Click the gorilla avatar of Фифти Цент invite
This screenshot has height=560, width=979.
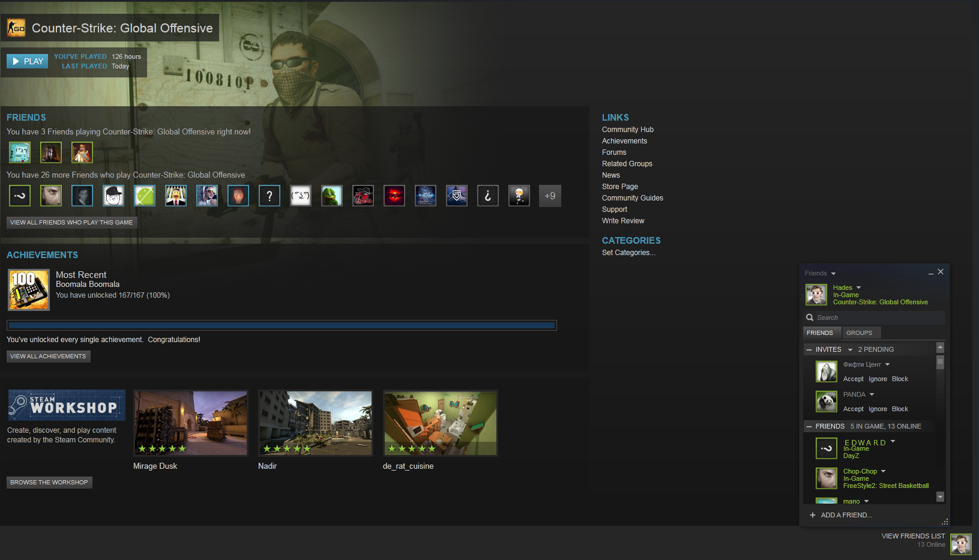[x=827, y=372]
